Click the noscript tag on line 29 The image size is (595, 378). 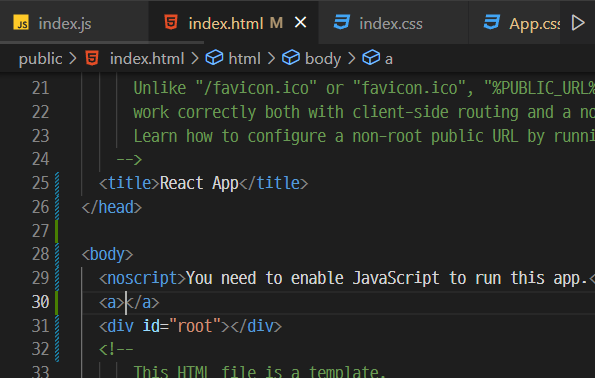click(142, 279)
